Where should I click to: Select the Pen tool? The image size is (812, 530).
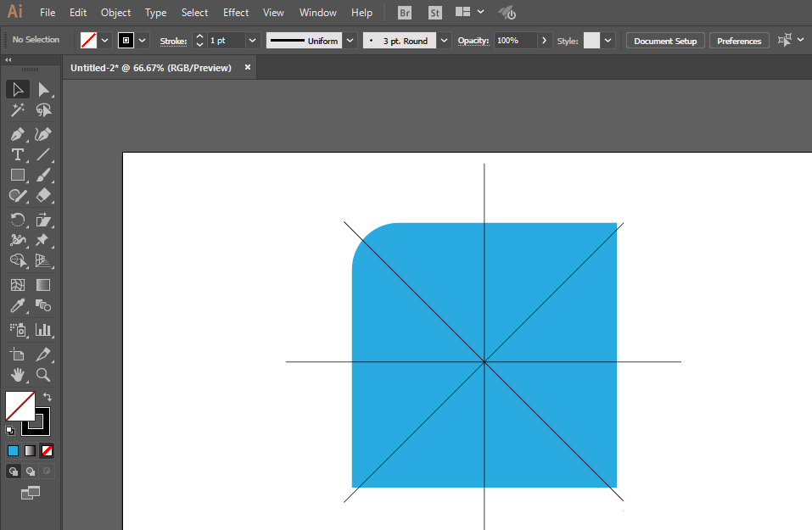(x=17, y=135)
